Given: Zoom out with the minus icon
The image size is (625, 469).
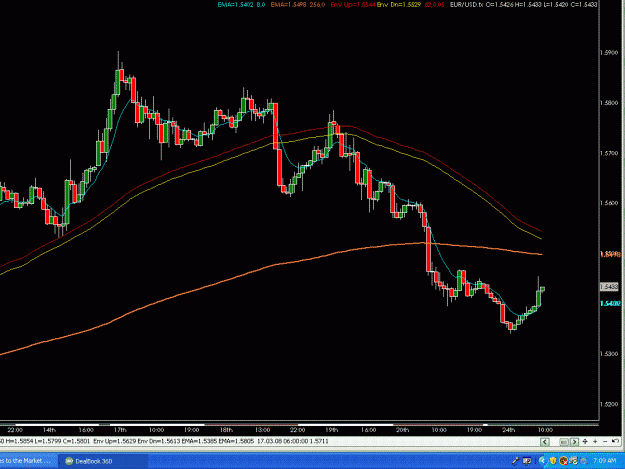Looking at the screenshot, I should pyautogui.click(x=605, y=442).
